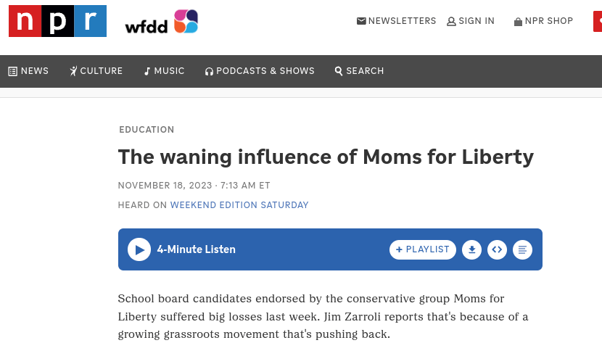Screen dimensions: 602x364
Task: Add story to Playlist
Action: point(423,249)
